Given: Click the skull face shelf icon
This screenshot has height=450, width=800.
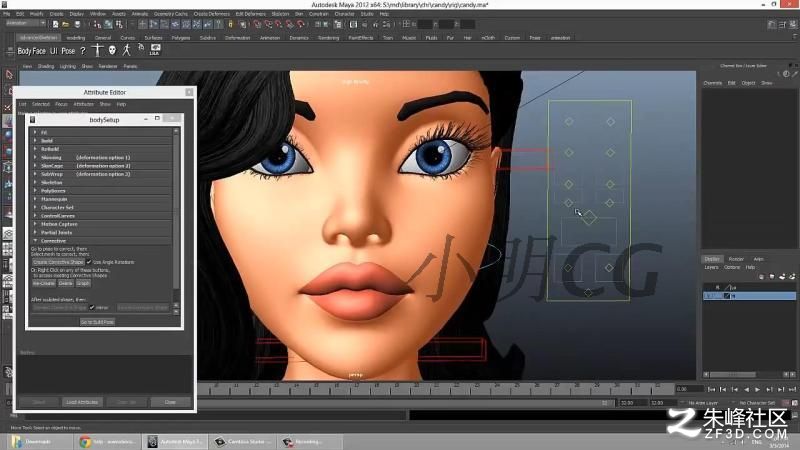Looking at the screenshot, I should coord(112,50).
